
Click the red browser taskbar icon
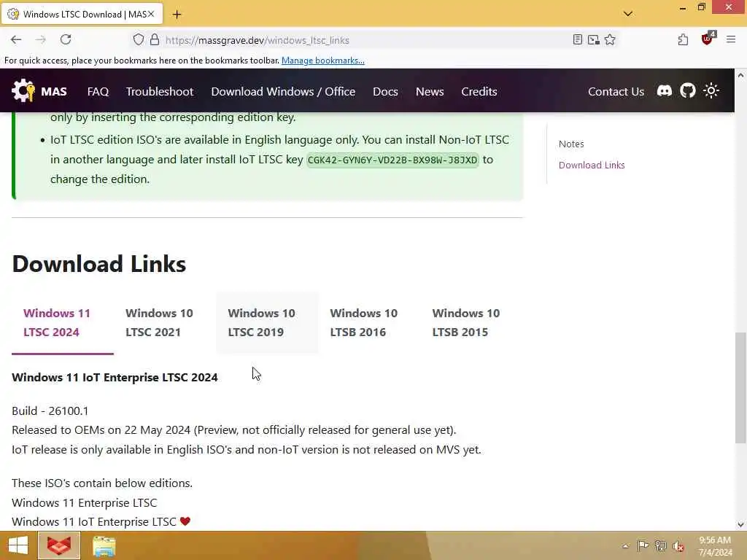click(59, 545)
